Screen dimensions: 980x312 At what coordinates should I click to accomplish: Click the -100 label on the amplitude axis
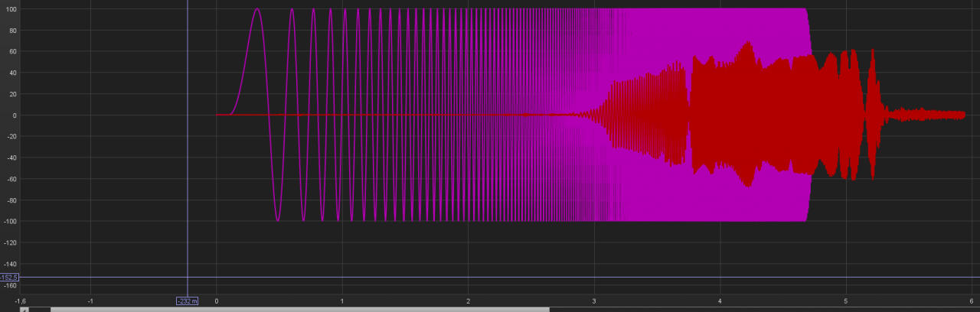(10, 221)
